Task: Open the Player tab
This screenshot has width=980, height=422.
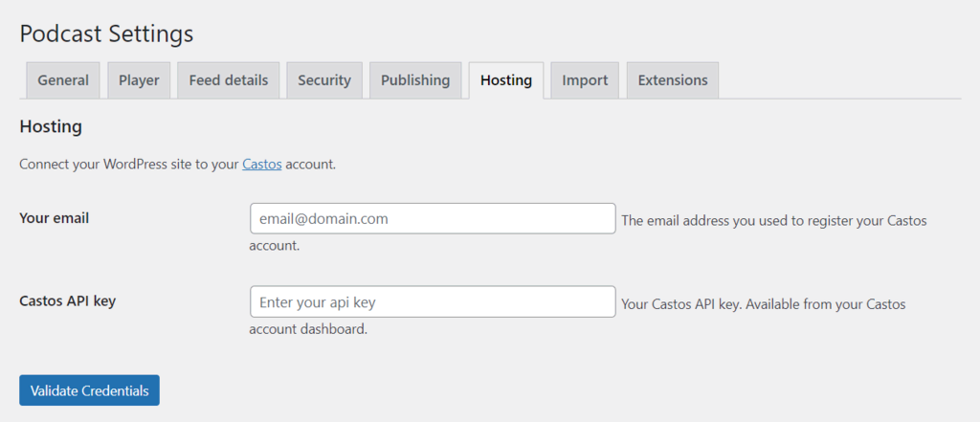Action: pos(139,80)
